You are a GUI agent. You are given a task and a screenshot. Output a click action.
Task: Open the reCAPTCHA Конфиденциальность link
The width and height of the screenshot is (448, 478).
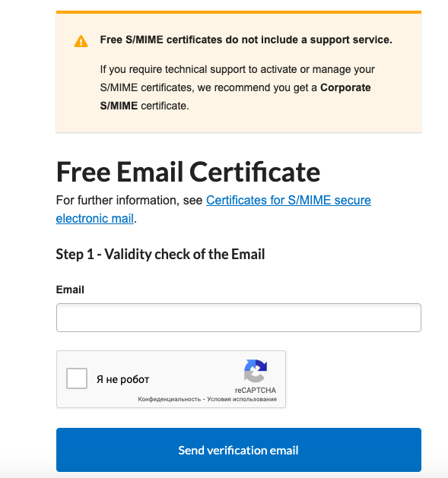170,399
